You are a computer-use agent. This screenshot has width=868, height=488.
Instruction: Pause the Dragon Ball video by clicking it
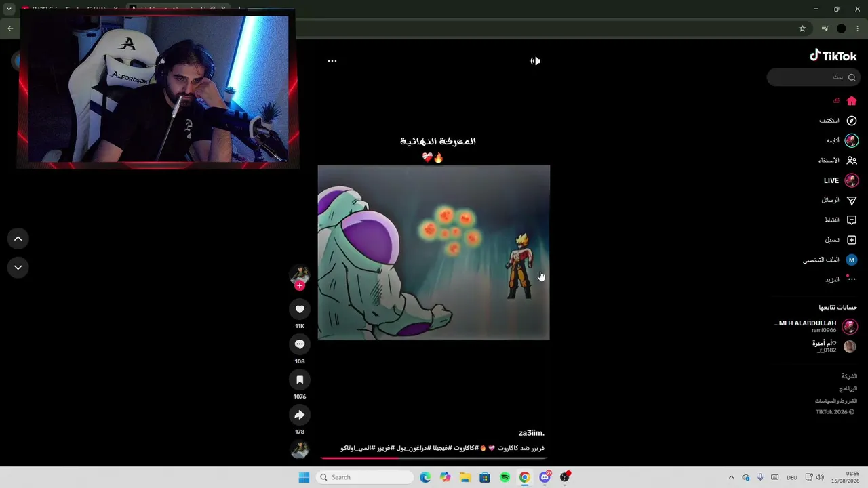[x=433, y=253]
